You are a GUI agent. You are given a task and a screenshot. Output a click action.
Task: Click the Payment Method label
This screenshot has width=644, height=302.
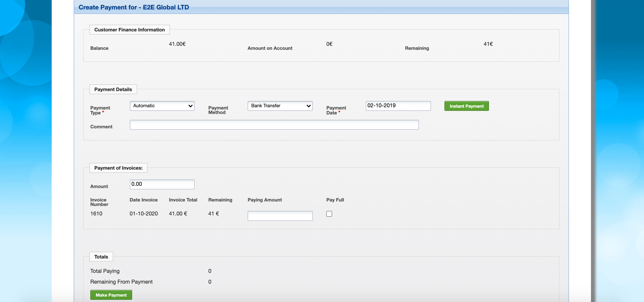point(218,110)
